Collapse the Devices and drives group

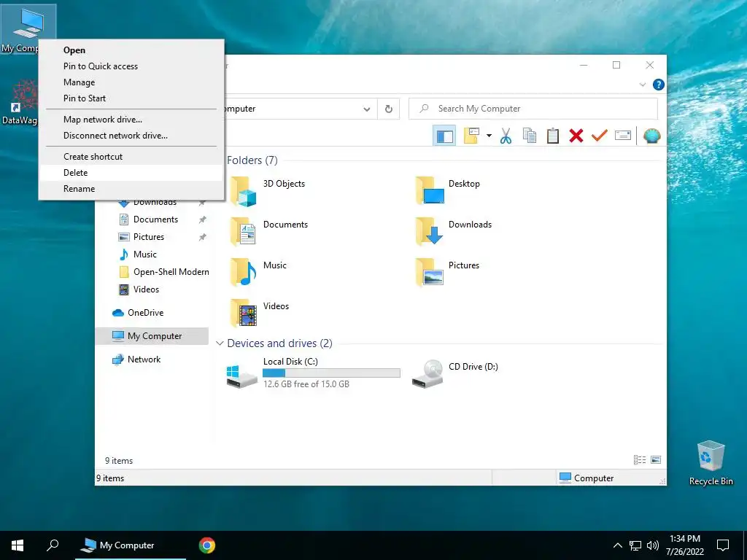tap(220, 343)
